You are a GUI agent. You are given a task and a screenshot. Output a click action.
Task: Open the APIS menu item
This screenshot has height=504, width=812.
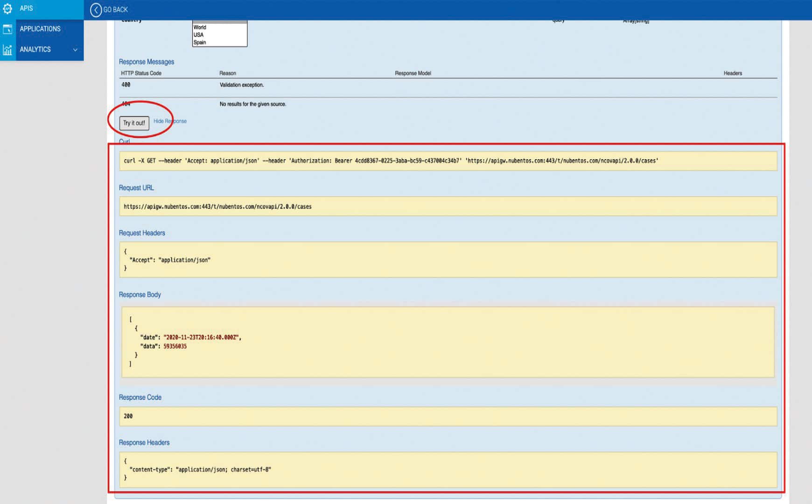pyautogui.click(x=27, y=8)
